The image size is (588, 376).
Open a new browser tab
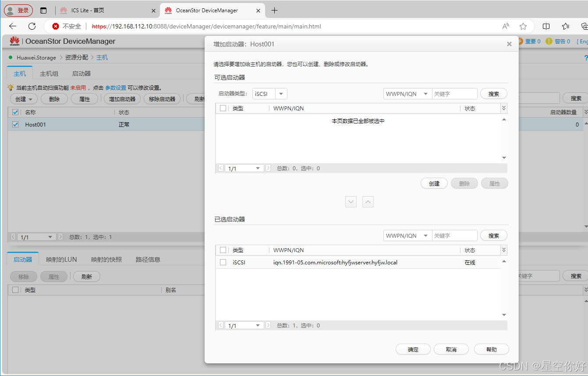pyautogui.click(x=275, y=11)
